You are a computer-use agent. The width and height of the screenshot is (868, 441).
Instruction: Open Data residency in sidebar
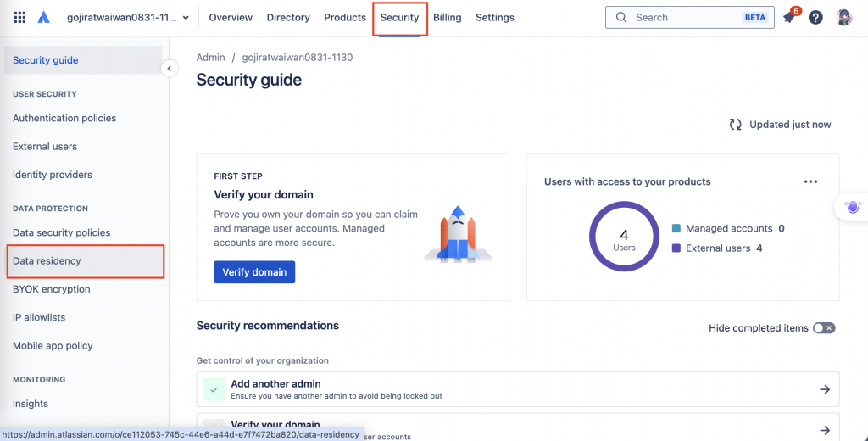47,261
